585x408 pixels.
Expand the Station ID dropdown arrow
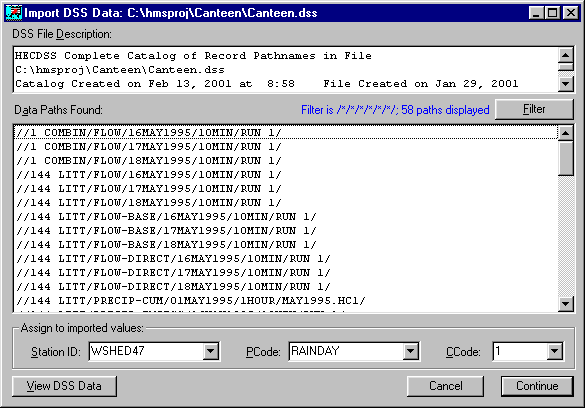(x=210, y=351)
